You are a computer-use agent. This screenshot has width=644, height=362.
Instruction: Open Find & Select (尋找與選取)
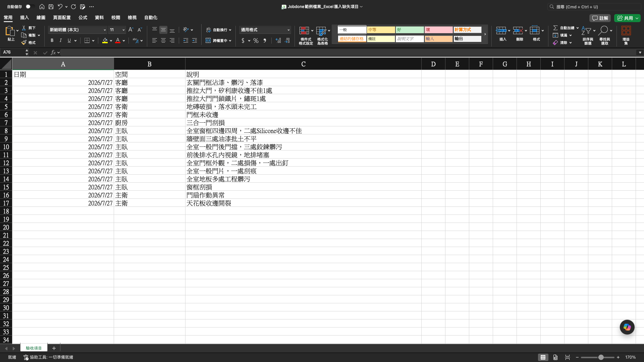click(x=605, y=36)
